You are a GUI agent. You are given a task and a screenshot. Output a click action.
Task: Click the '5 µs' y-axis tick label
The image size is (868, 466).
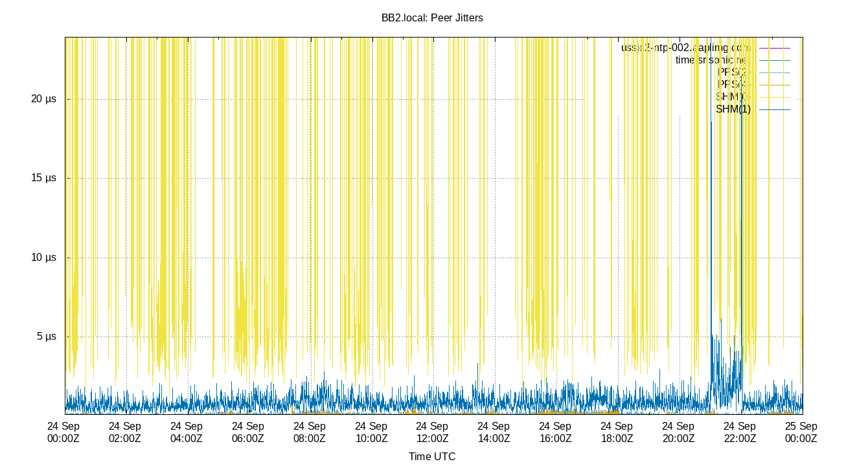point(46,337)
